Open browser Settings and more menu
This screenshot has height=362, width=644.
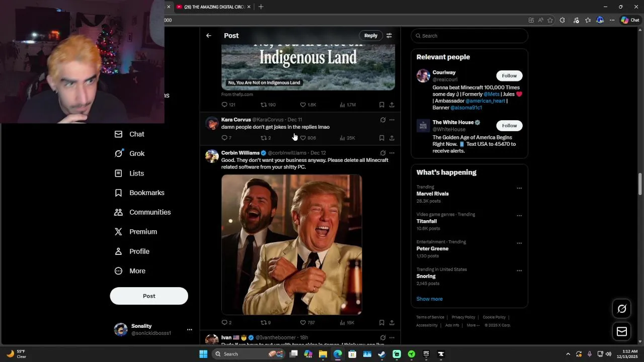point(612,20)
